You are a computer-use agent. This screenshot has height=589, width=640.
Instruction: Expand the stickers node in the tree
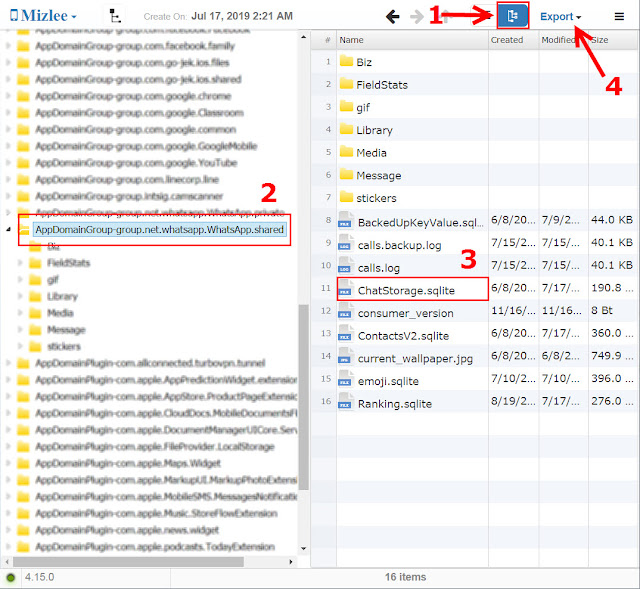click(x=20, y=346)
